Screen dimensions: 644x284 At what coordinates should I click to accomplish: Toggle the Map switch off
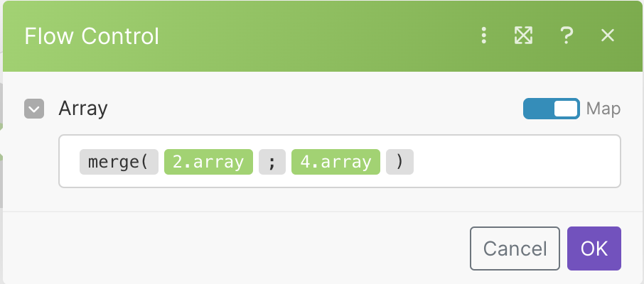point(551,109)
